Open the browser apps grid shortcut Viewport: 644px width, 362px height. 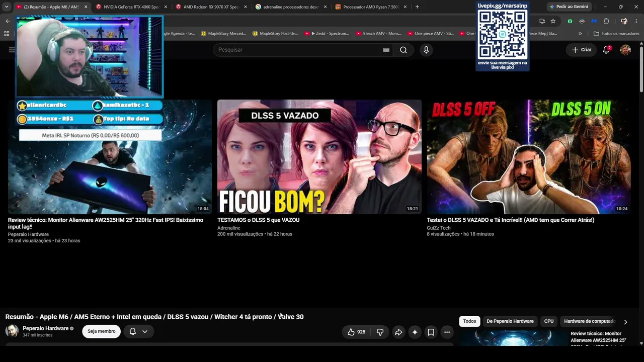(x=7, y=34)
